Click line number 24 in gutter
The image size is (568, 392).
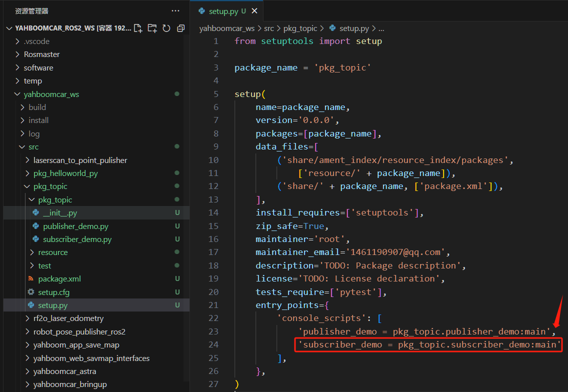click(213, 344)
